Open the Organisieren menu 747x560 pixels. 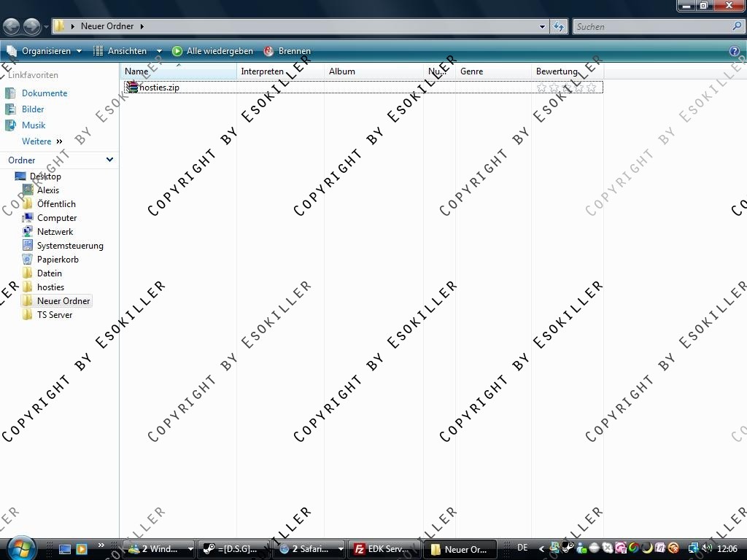click(x=44, y=51)
